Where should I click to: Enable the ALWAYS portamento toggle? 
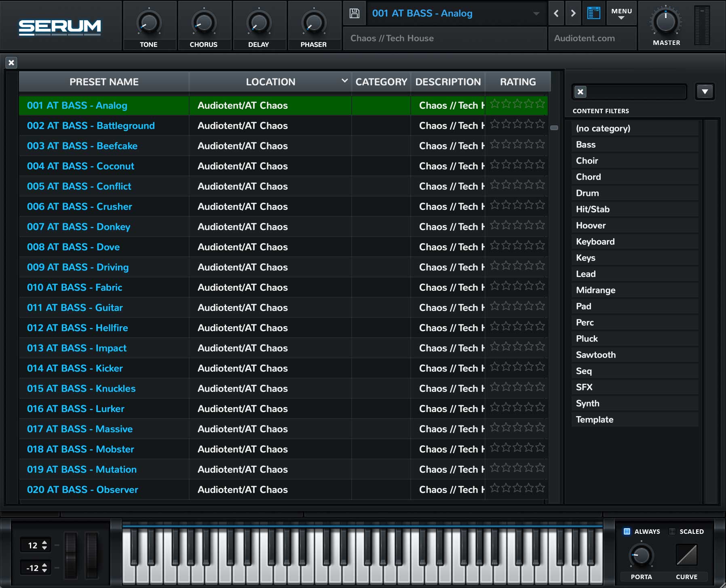627,531
